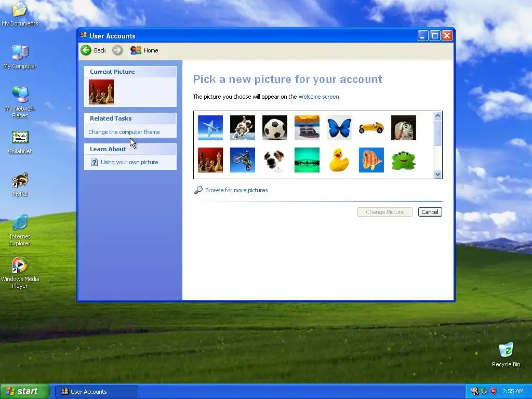532x399 pixels.
Task: Click the picture list scrollbar thumb
Action: [x=437, y=133]
